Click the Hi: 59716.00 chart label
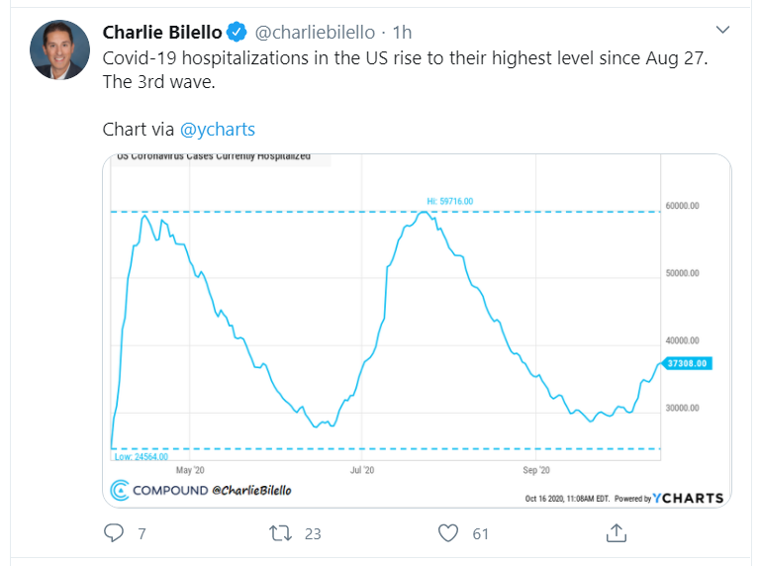The image size is (760, 566). pyautogui.click(x=449, y=201)
